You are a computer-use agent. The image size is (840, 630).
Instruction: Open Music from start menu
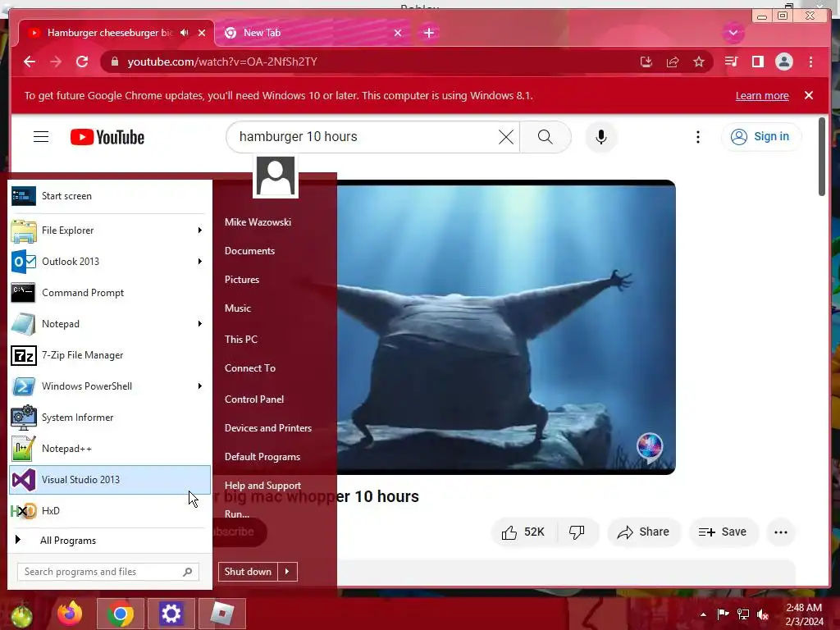click(238, 308)
